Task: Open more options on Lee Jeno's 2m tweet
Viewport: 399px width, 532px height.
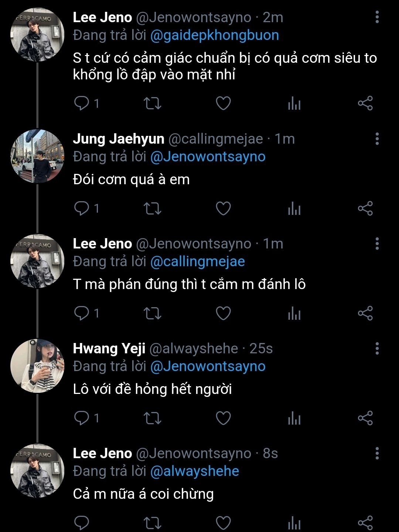Action: (377, 17)
